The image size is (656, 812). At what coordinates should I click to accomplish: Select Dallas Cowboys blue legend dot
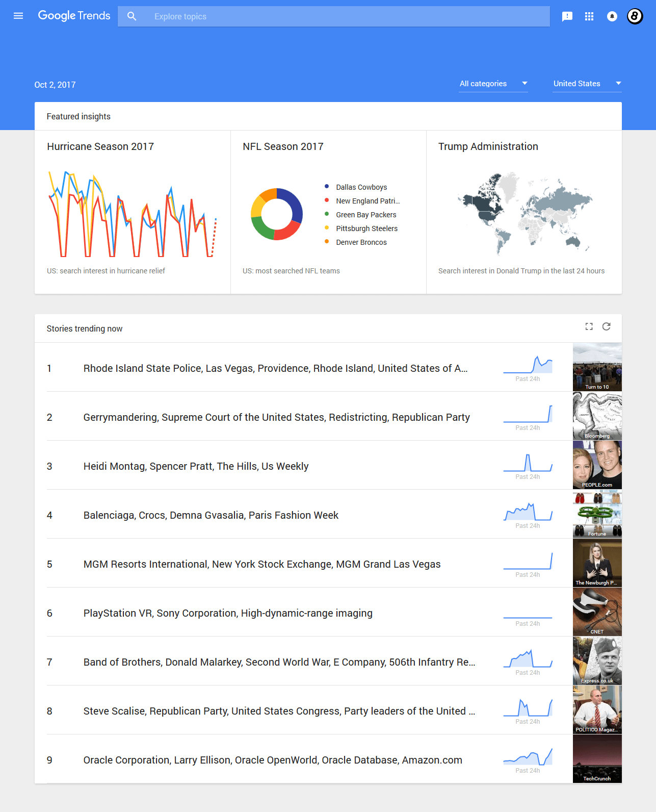click(327, 186)
